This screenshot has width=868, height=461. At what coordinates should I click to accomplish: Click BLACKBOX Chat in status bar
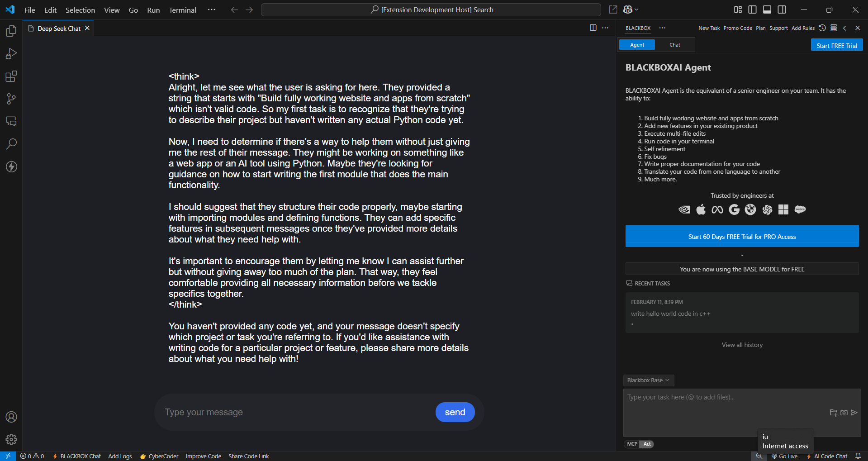[x=77, y=456]
